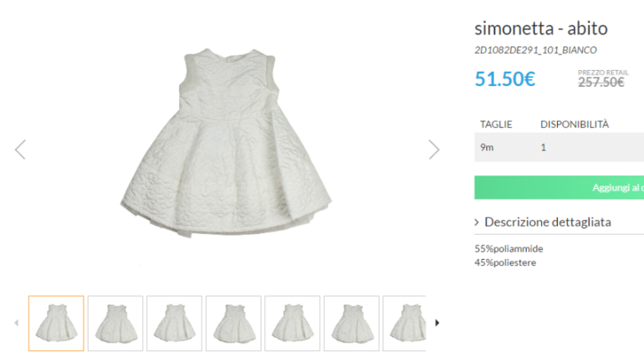644x361 pixels.
Task: Click the TAGLIE column header
Action: [496, 125]
